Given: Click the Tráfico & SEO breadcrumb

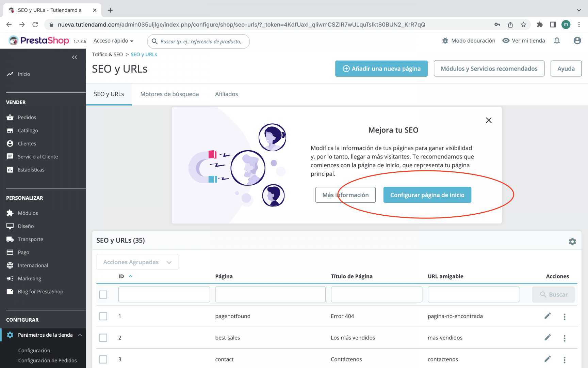Looking at the screenshot, I should [x=107, y=55].
